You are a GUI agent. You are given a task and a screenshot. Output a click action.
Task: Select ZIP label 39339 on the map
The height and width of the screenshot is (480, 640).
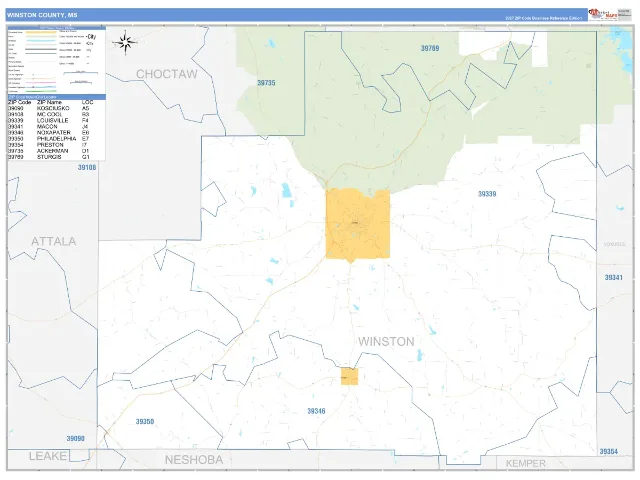[487, 194]
